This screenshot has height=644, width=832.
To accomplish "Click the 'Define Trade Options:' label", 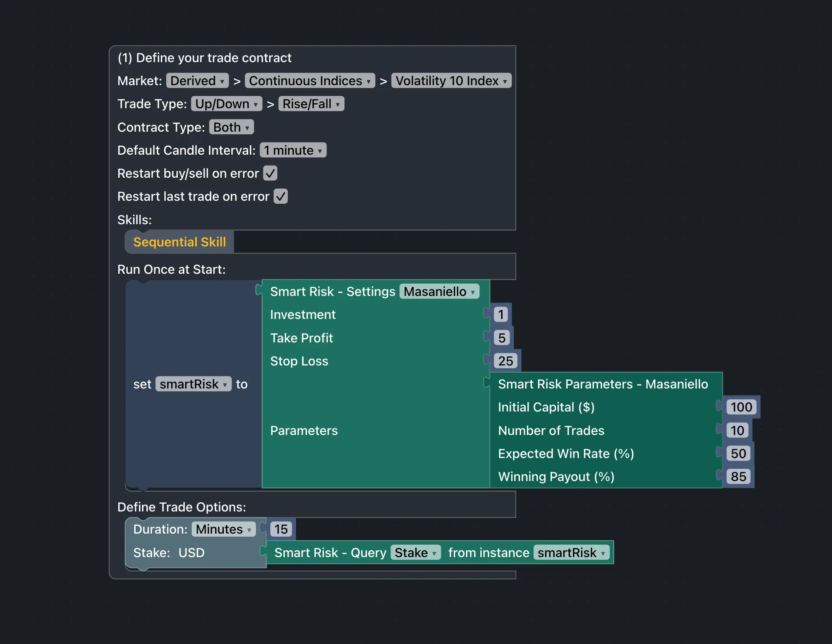I will 182,507.
